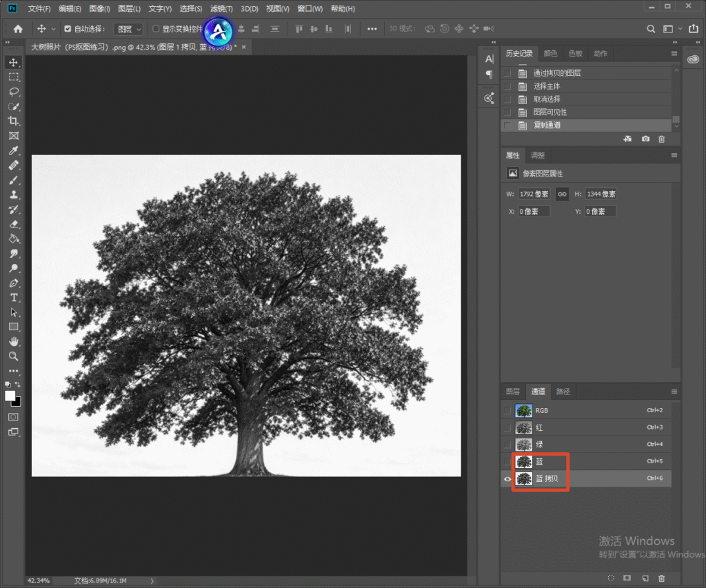Viewport: 706px width, 588px height.
Task: Select the Horizontal Type tool
Action: pyautogui.click(x=14, y=298)
